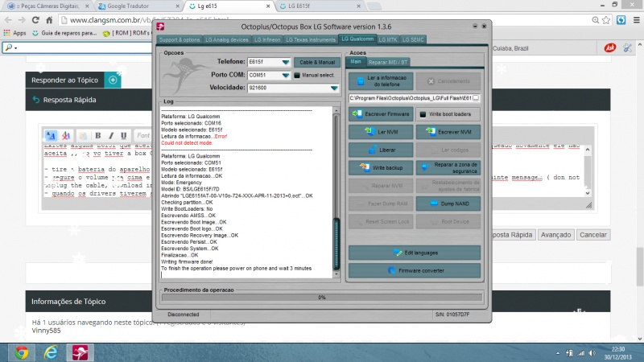644x362 pixels.
Task: Click the Ask toolbar icon
Action: [610, 48]
